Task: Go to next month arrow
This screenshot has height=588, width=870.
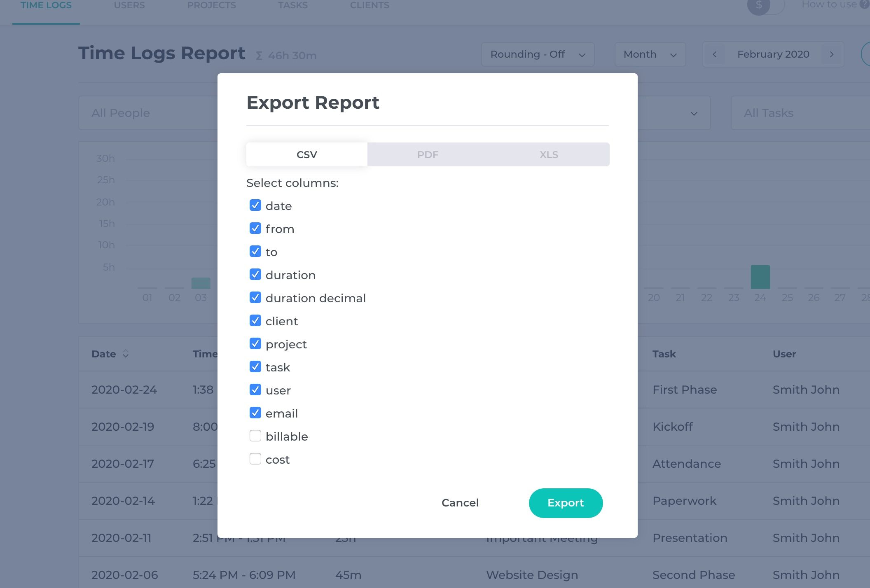Action: [x=832, y=54]
